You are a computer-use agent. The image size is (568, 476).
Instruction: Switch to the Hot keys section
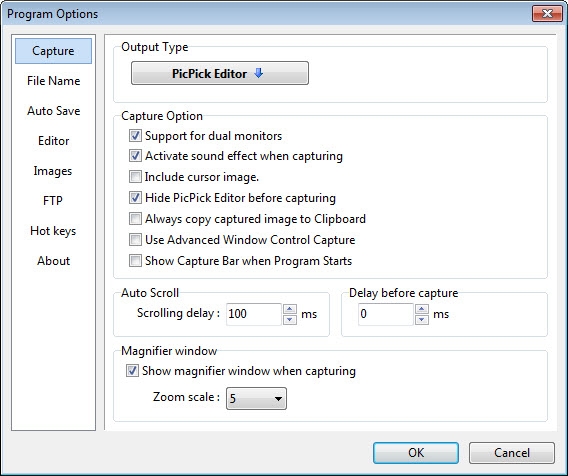click(53, 231)
